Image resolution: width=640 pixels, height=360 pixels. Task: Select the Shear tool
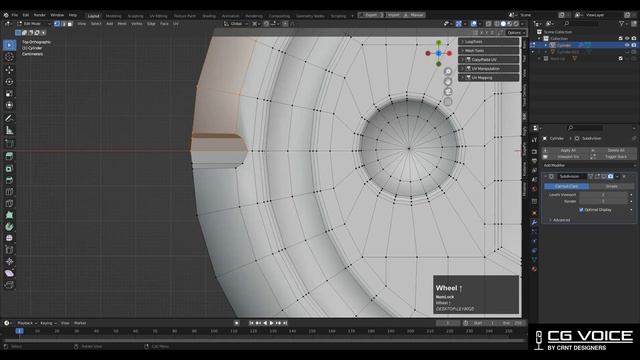tap(9, 273)
